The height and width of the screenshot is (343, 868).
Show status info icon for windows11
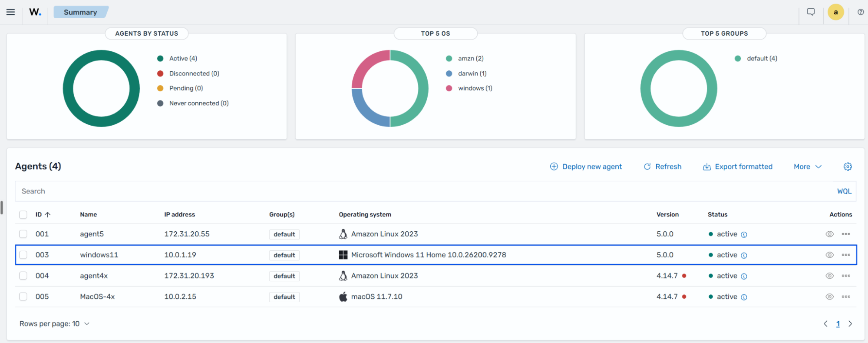pyautogui.click(x=744, y=256)
